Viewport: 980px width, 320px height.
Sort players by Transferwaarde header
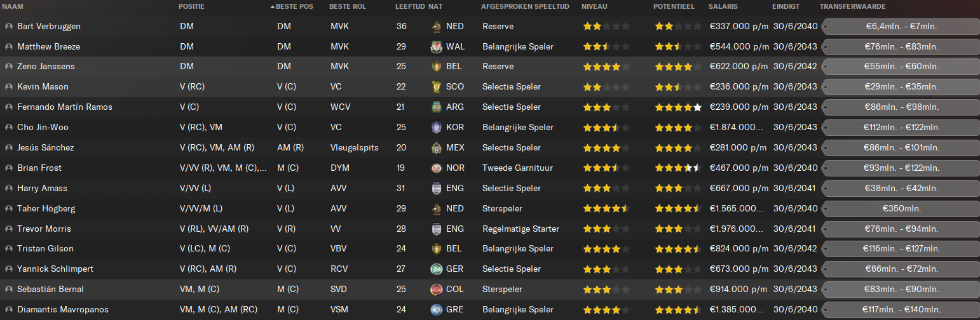pos(852,6)
